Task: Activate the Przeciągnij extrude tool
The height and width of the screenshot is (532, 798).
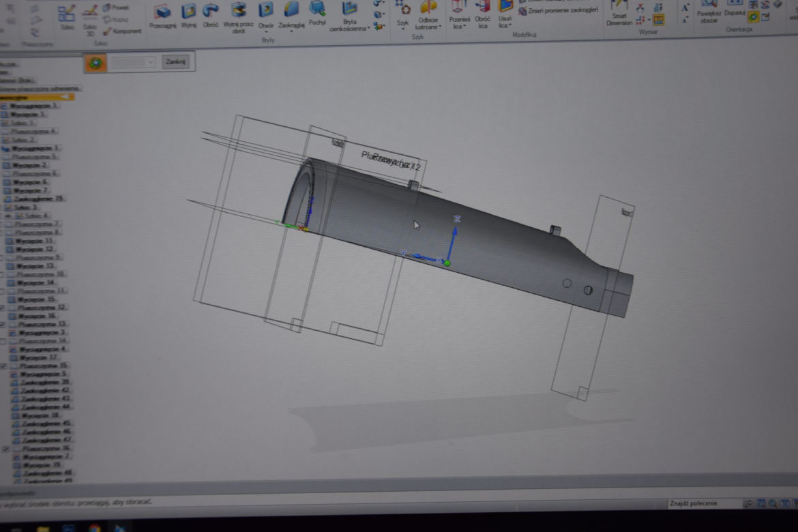Action: (x=162, y=16)
